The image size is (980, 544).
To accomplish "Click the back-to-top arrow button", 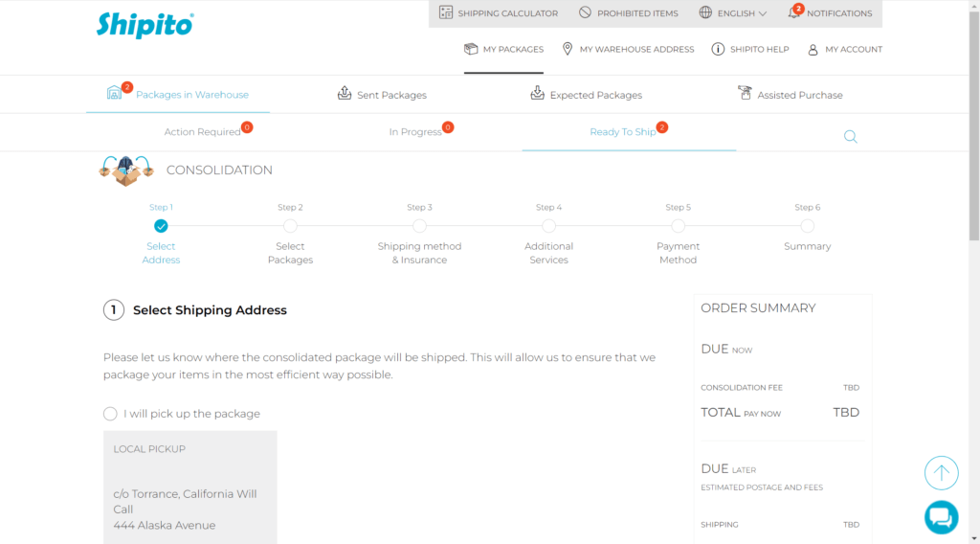I will (x=942, y=473).
